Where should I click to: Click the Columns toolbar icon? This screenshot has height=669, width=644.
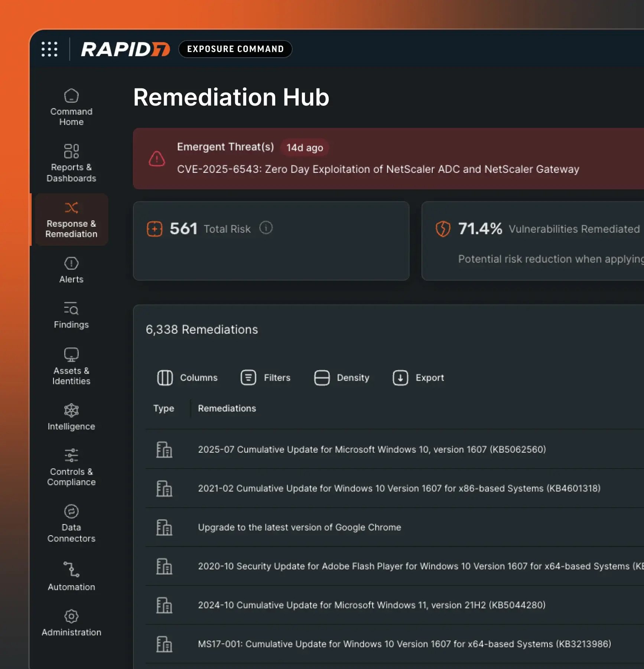[x=165, y=378]
